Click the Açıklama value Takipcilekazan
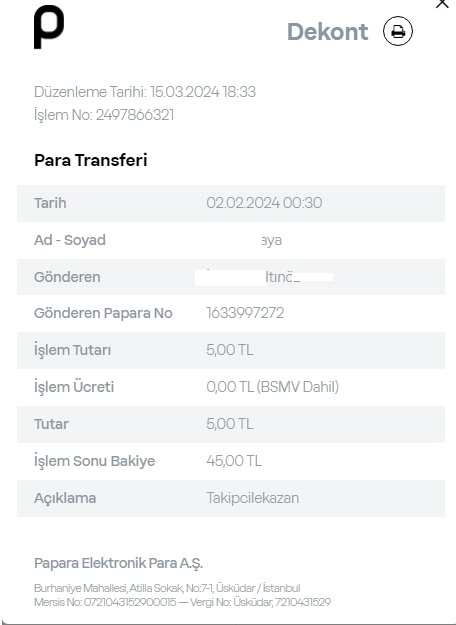The image size is (456, 625). (x=252, y=498)
